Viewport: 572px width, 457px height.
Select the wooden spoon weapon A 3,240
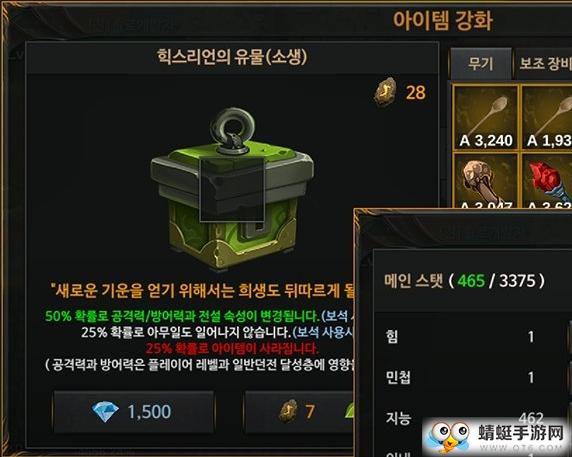click(486, 117)
